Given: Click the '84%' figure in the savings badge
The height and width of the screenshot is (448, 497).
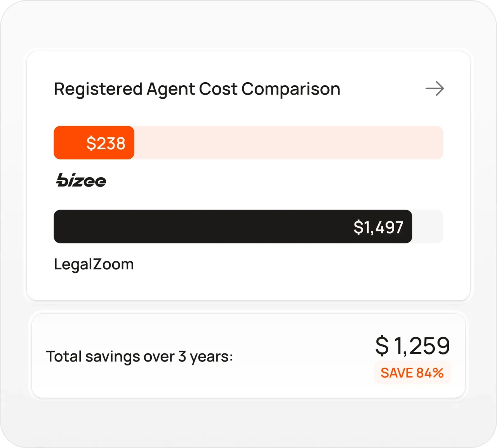Looking at the screenshot, I should click(x=430, y=373).
